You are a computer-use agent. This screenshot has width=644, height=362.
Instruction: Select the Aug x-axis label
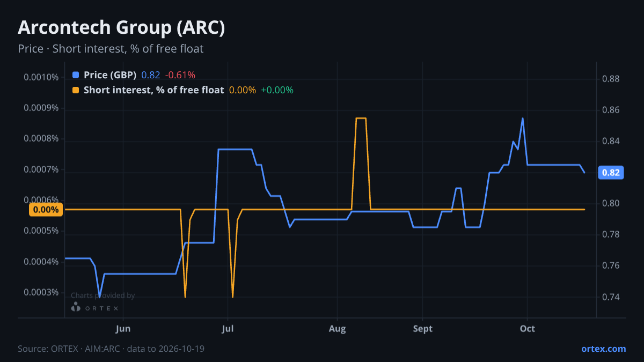[x=337, y=329]
